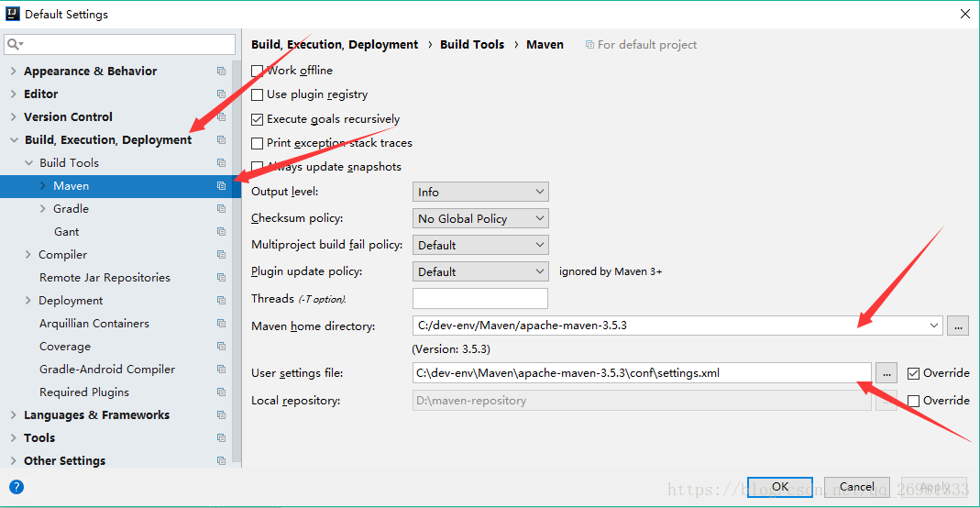The height and width of the screenshot is (508, 980).
Task: Click the project-level icon beside Version Control
Action: coord(221,116)
